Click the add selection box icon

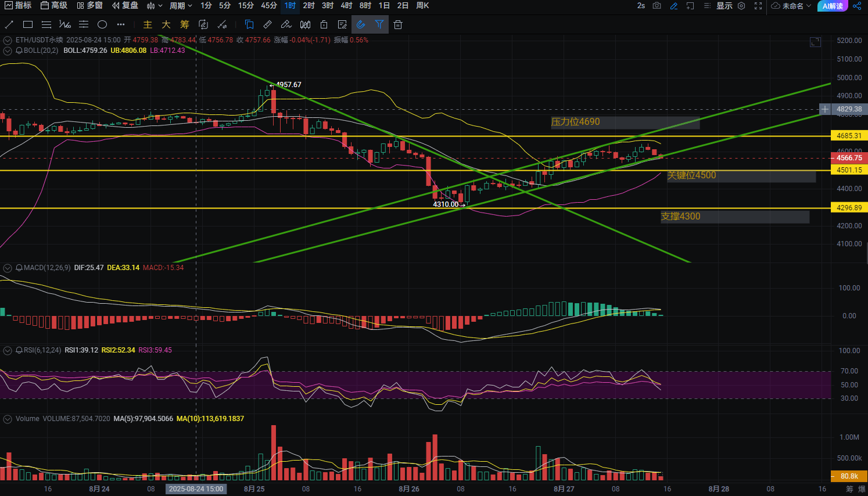tap(690, 6)
